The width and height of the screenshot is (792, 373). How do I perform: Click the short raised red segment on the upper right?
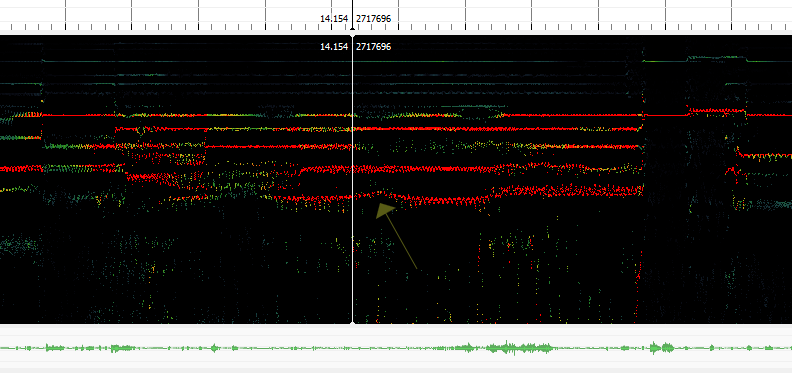coord(717,110)
